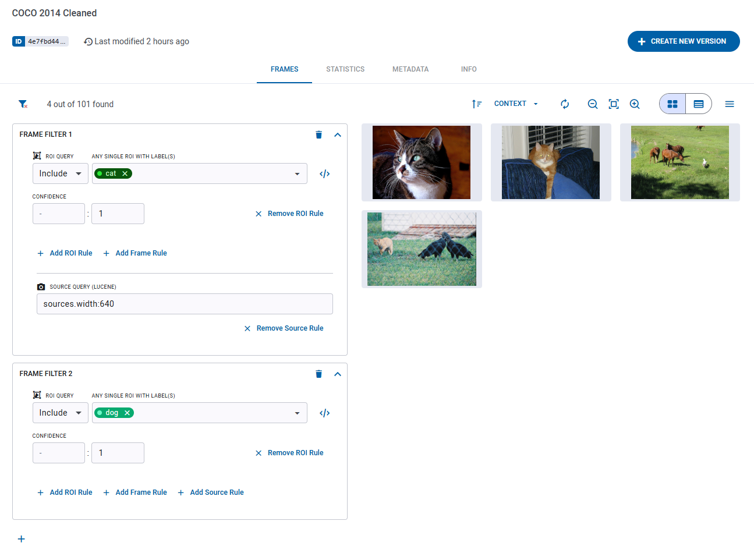Clear filters using the funnel icon
754x560 pixels.
(x=23, y=104)
